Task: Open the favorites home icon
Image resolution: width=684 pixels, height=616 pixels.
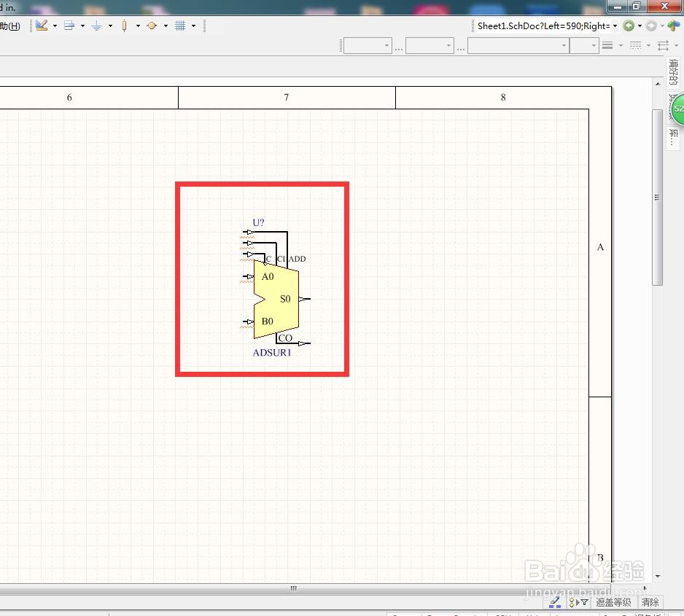Action: pyautogui.click(x=673, y=26)
